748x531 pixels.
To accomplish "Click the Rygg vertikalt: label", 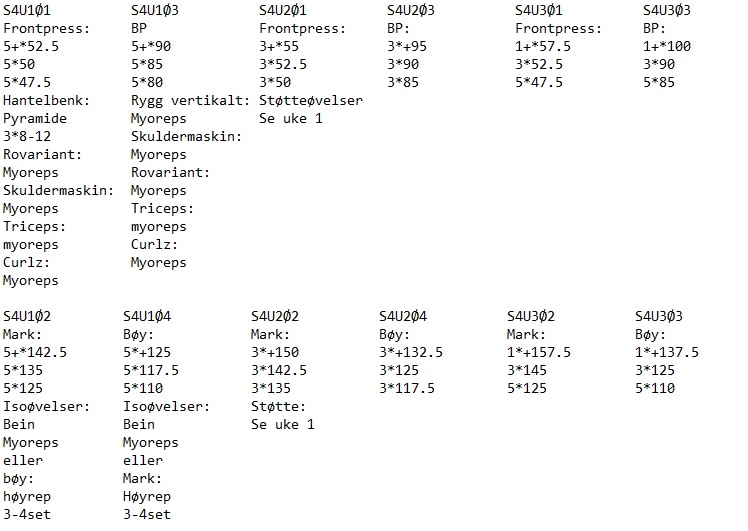I will point(190,101).
